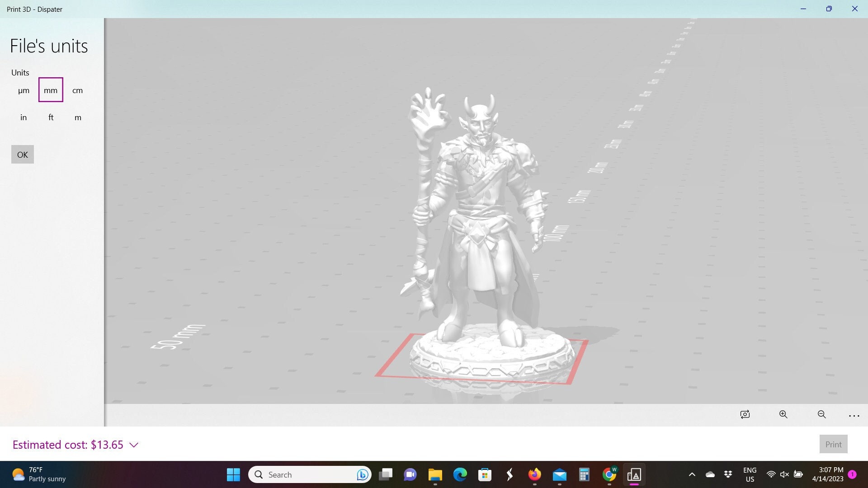This screenshot has height=488, width=868.
Task: Zoom out from the 3D model
Action: (821, 414)
